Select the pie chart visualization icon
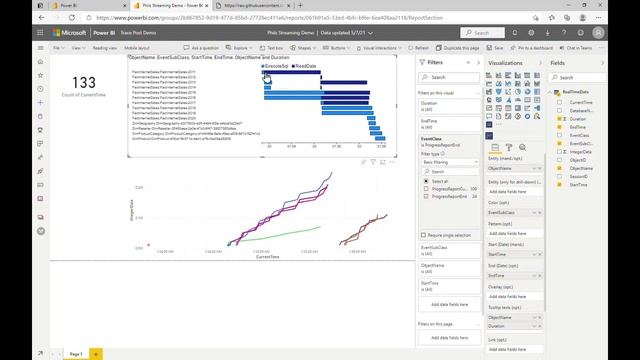Image resolution: width=640 pixels, height=360 pixels. tap(518, 92)
